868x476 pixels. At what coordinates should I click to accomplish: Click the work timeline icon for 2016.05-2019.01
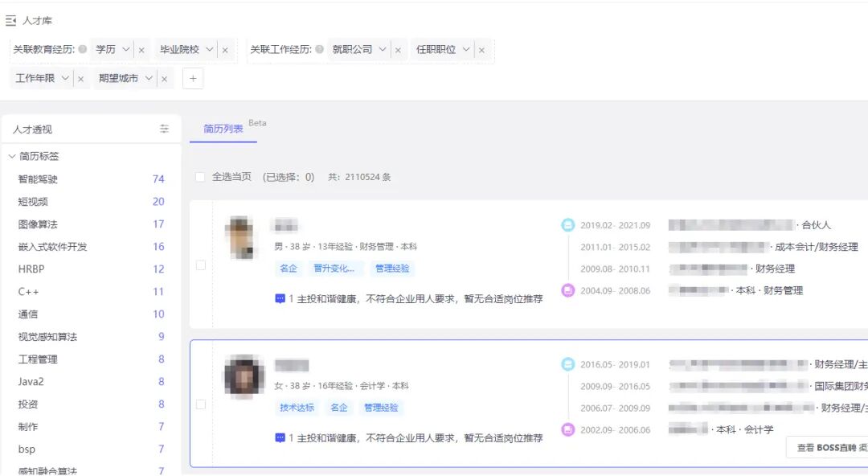(568, 364)
